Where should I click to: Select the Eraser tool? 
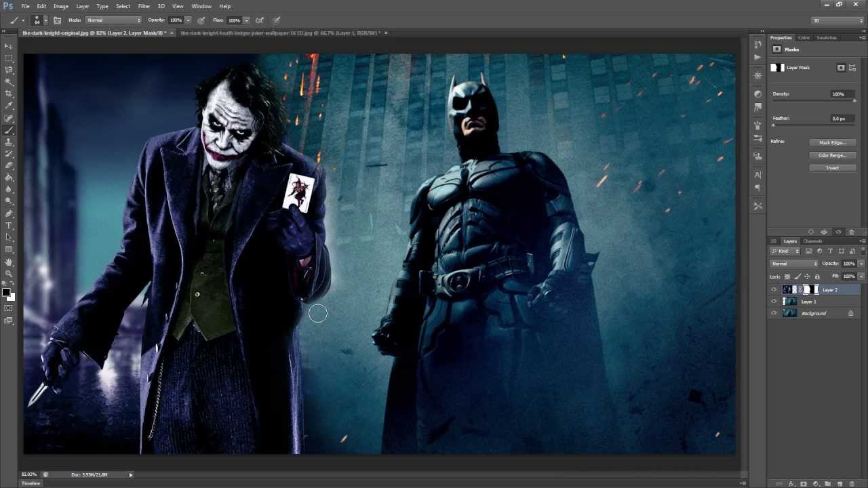tap(9, 165)
